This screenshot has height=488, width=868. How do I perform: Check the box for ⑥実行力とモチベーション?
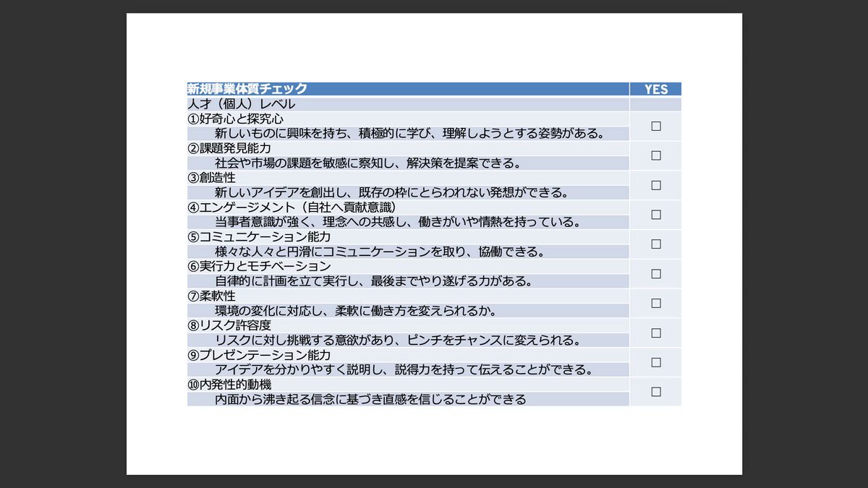(x=655, y=273)
